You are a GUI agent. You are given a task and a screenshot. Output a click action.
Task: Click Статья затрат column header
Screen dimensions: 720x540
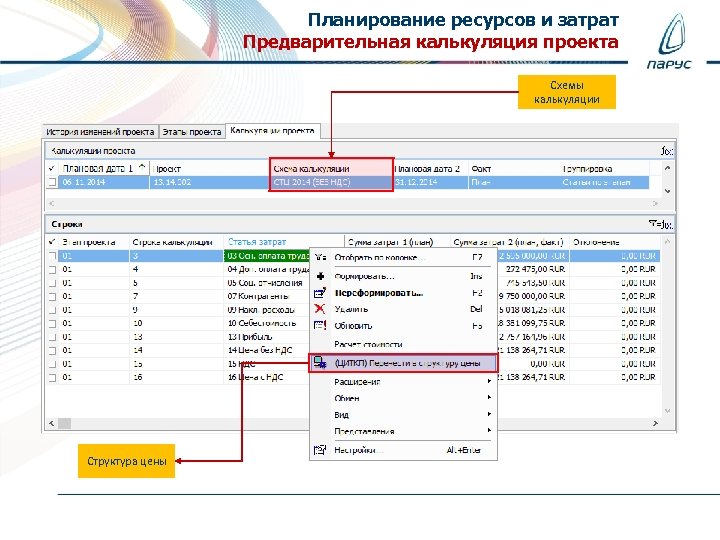click(284, 242)
